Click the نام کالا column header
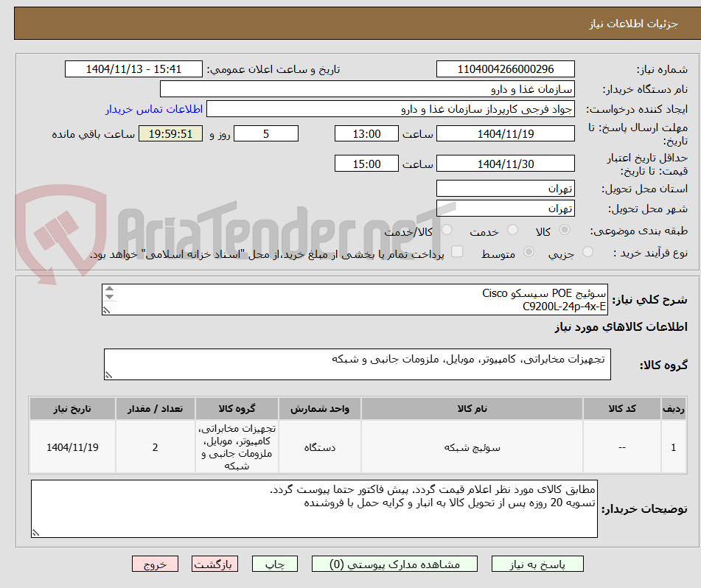This screenshot has width=701, height=588. 472,409
